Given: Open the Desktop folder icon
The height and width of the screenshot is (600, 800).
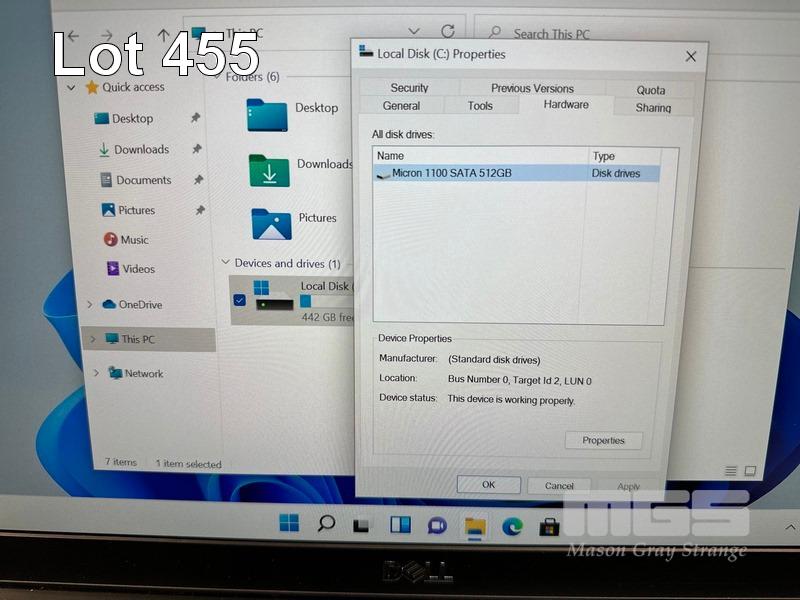Looking at the screenshot, I should pos(267,114).
